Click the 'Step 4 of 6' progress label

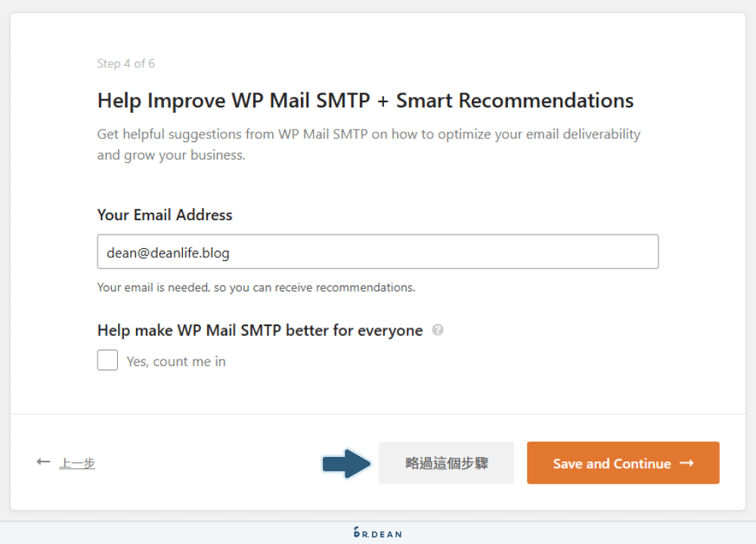pyautogui.click(x=126, y=64)
